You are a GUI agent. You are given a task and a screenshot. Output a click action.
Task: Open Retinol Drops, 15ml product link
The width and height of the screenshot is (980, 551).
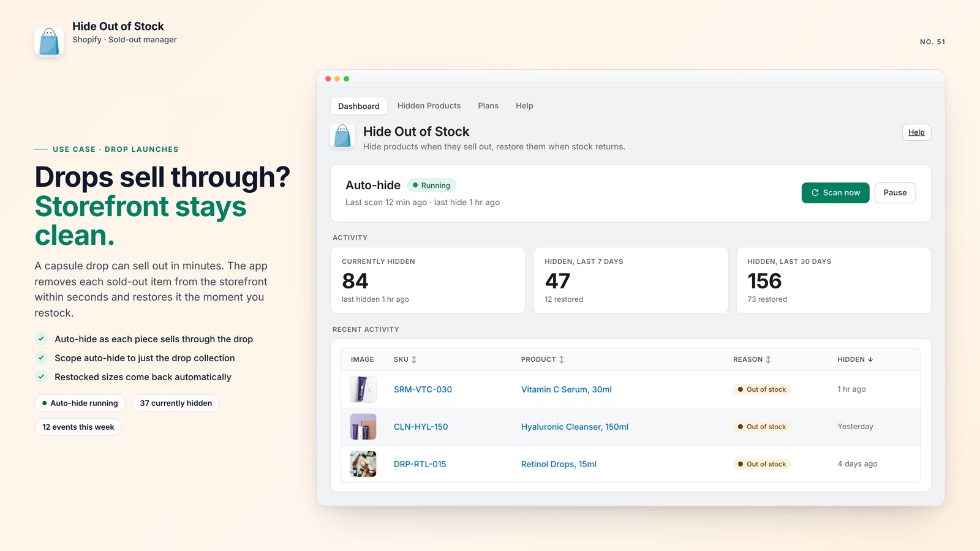coord(559,464)
